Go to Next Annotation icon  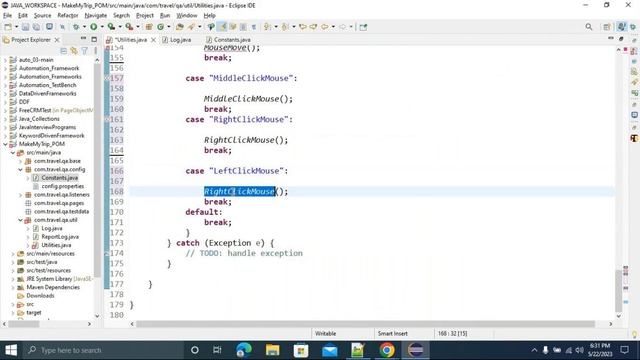267,27
